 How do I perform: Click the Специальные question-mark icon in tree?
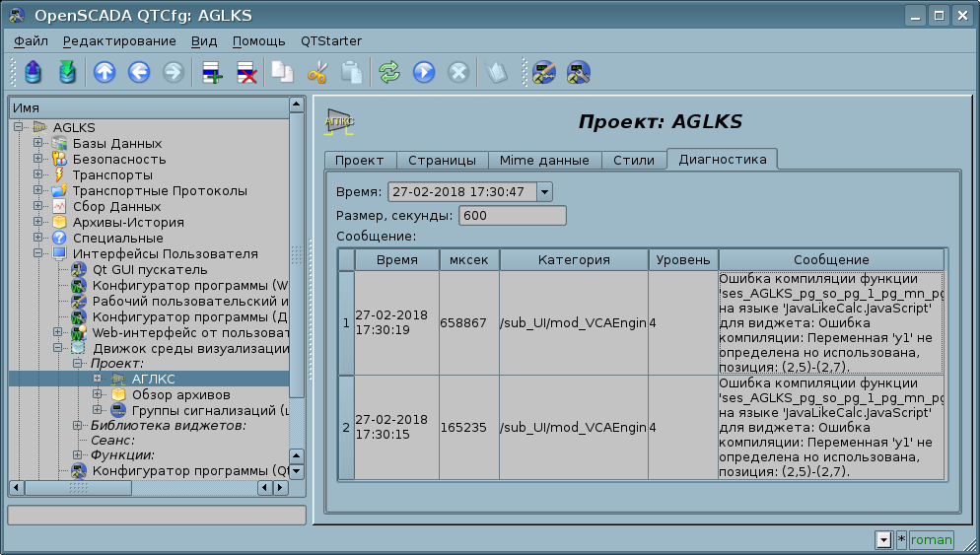(59, 238)
